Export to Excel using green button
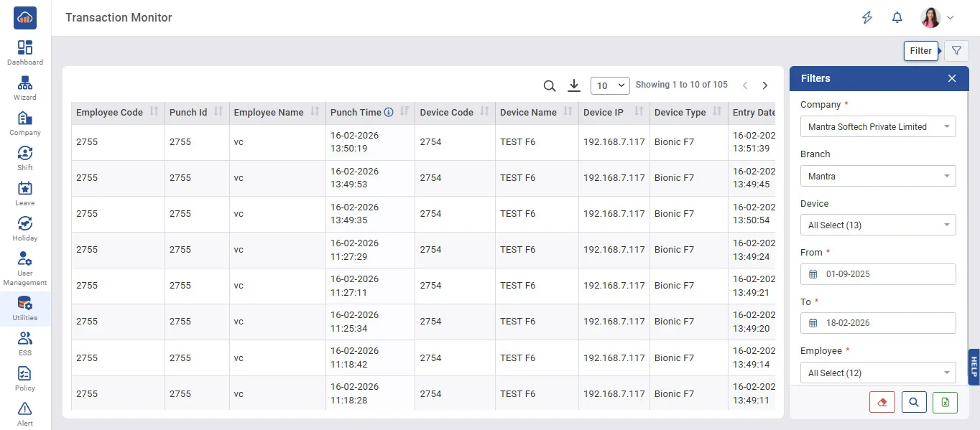The height and width of the screenshot is (430, 980). (945, 403)
